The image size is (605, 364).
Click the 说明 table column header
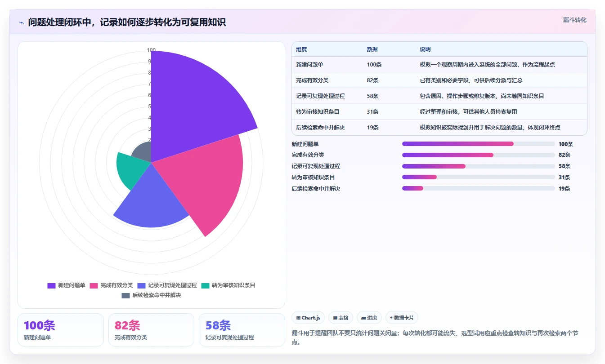pyautogui.click(x=425, y=49)
